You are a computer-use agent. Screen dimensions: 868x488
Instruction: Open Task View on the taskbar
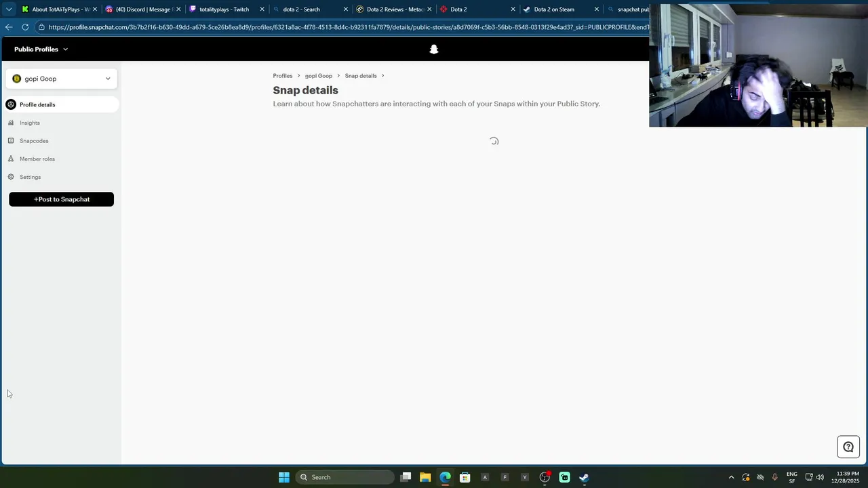406,477
